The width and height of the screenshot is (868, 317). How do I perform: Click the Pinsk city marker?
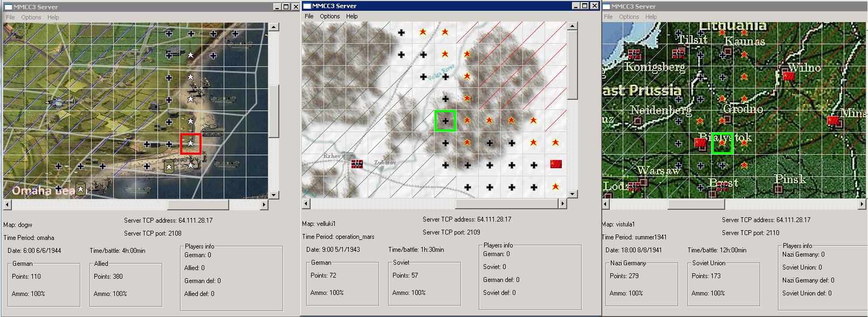point(778,189)
